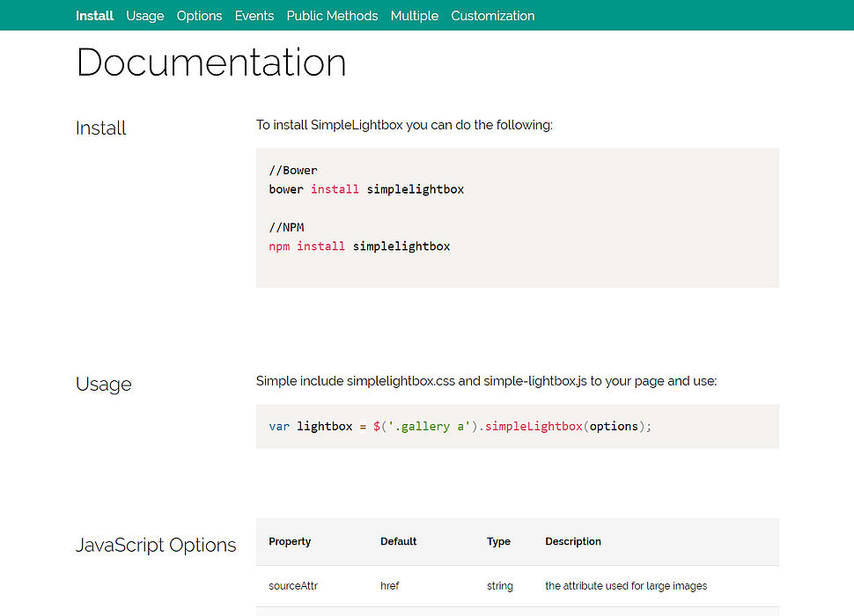Screen dimensions: 854x616
Task: Navigate to Public Methods in nav bar
Action: pyautogui.click(x=332, y=16)
